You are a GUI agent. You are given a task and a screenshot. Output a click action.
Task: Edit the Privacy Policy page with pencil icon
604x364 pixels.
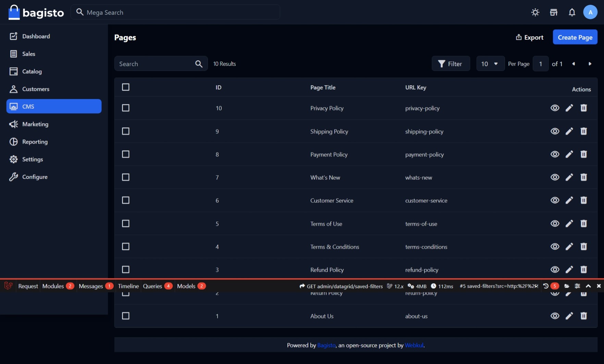(569, 108)
